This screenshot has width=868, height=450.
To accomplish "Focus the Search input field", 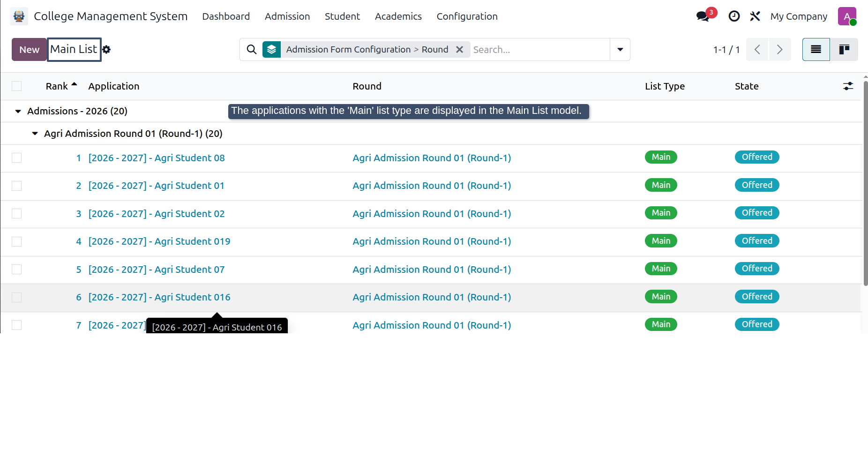I will pos(540,50).
